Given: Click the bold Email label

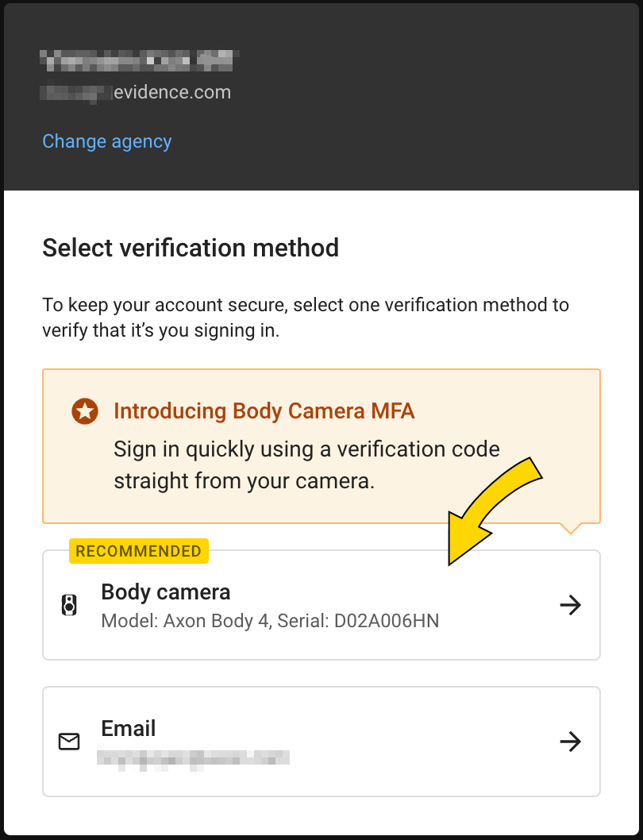Looking at the screenshot, I should [129, 729].
